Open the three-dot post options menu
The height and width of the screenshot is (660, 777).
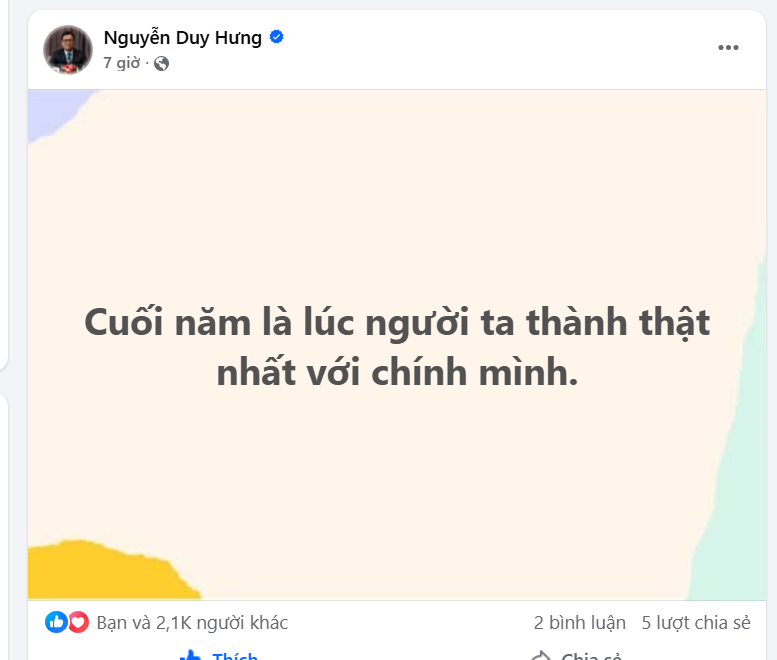728,48
